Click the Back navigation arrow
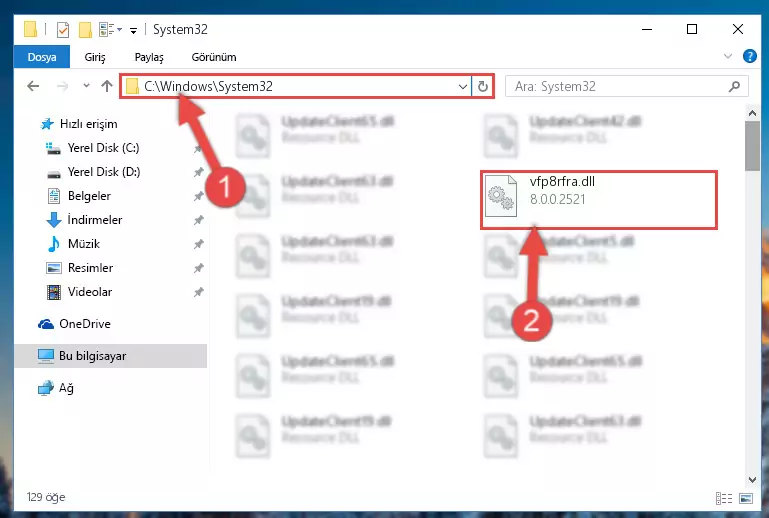 (x=33, y=86)
